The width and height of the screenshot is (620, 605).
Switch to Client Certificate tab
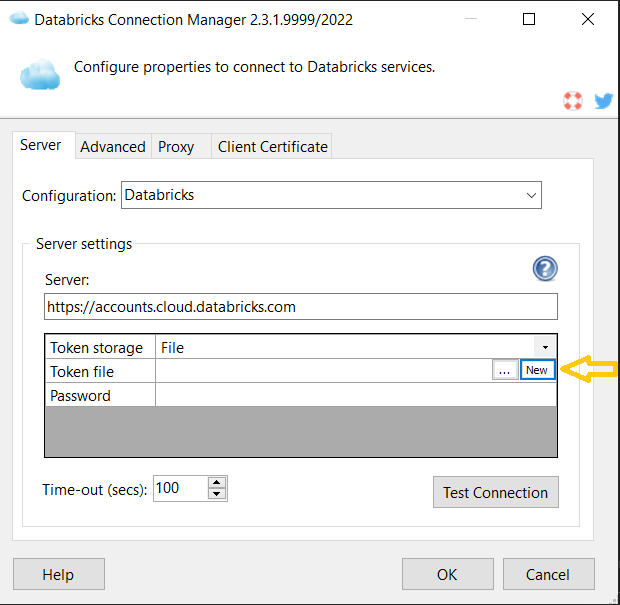(x=272, y=147)
